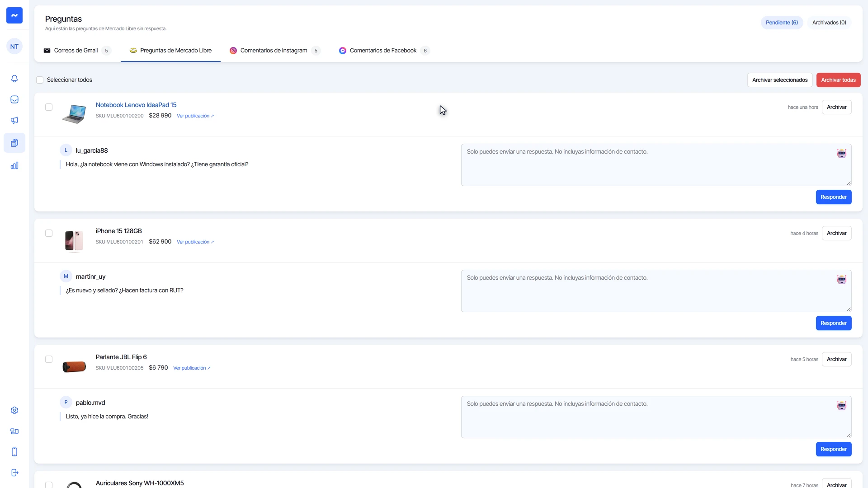
Task: Click Archivar seleccionados button
Action: 780,80
